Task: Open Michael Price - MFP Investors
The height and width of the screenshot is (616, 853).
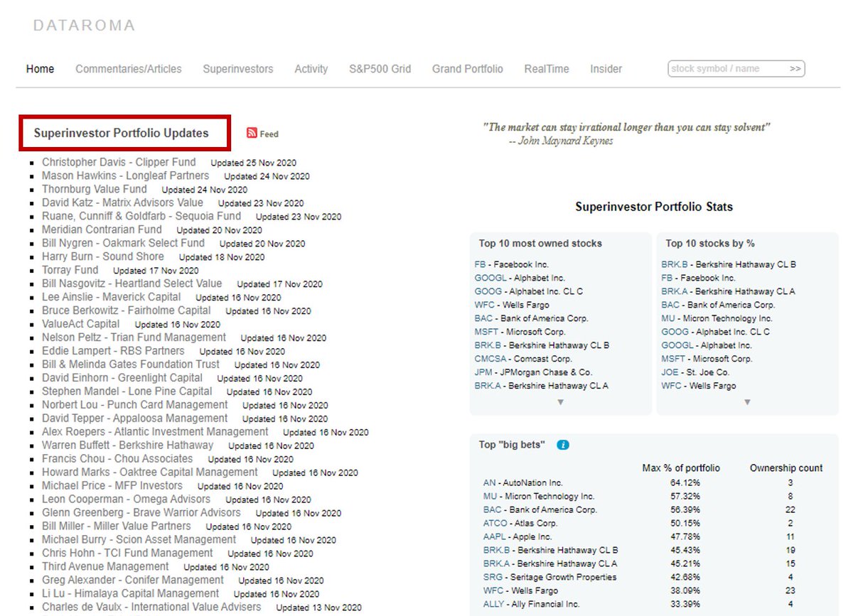Action: [x=112, y=486]
